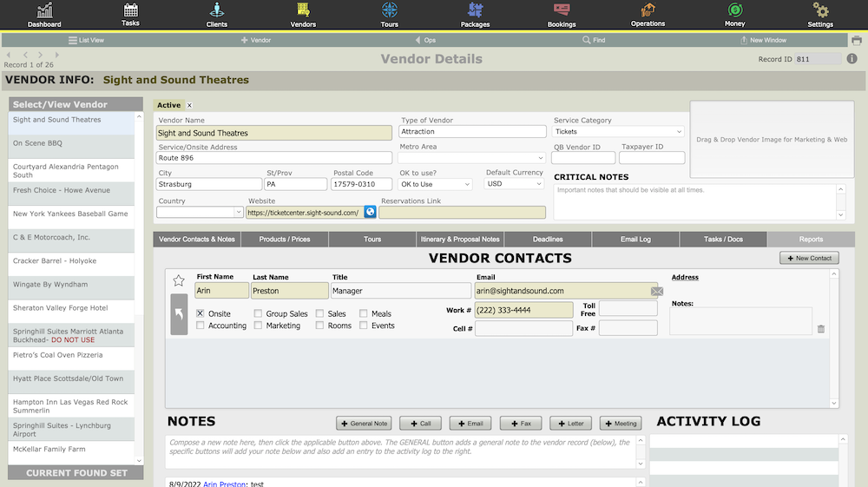Open the Operations module
868x487 pixels.
tap(648, 15)
